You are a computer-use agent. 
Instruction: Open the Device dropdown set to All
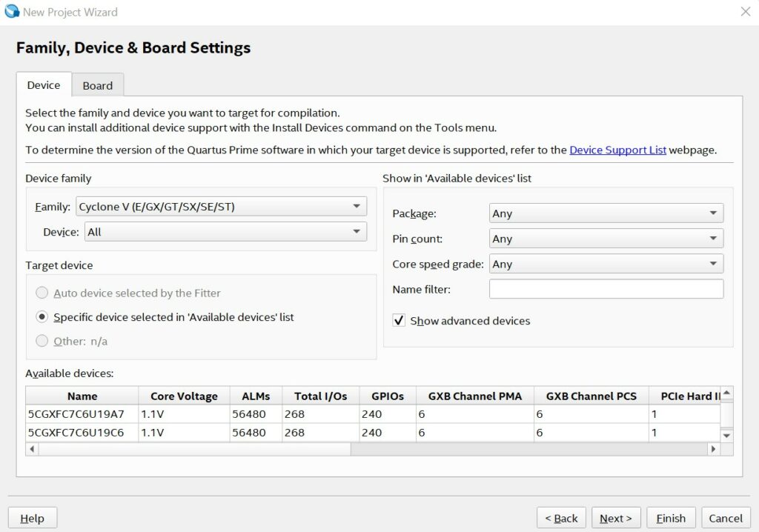click(225, 232)
